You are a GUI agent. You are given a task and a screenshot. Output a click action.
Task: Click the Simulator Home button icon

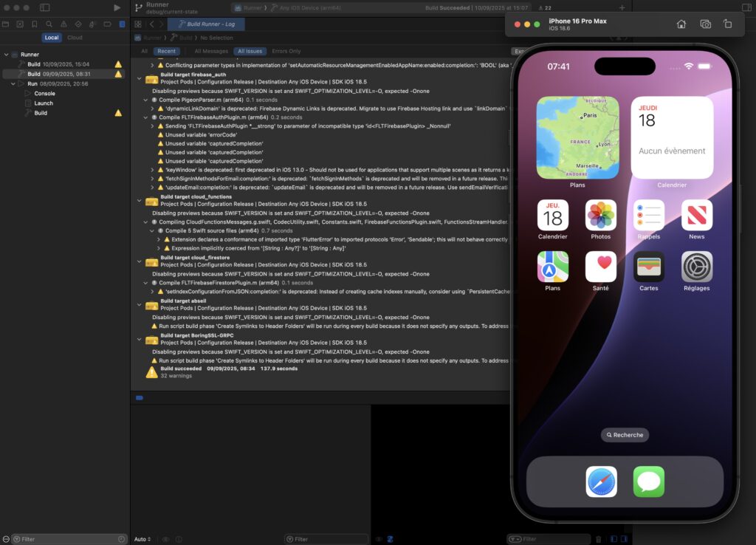(x=681, y=24)
